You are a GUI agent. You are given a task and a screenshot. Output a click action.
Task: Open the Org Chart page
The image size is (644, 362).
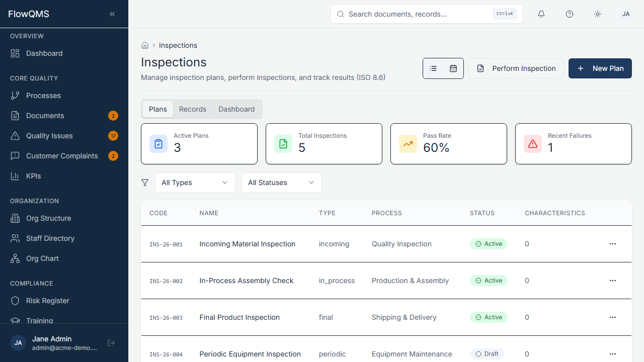(x=42, y=258)
